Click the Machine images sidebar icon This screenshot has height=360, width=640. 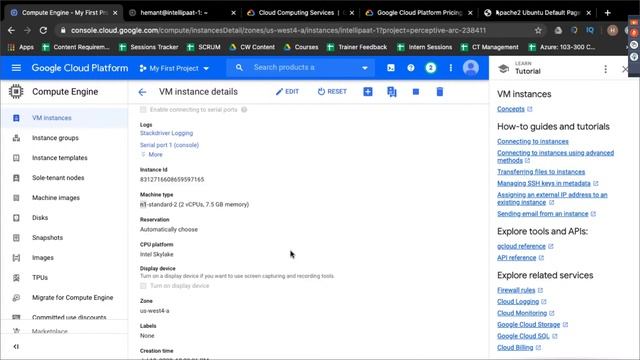coord(16,198)
